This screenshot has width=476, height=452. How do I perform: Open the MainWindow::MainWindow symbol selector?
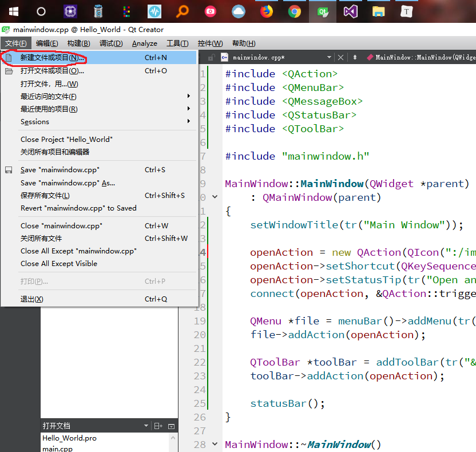422,57
